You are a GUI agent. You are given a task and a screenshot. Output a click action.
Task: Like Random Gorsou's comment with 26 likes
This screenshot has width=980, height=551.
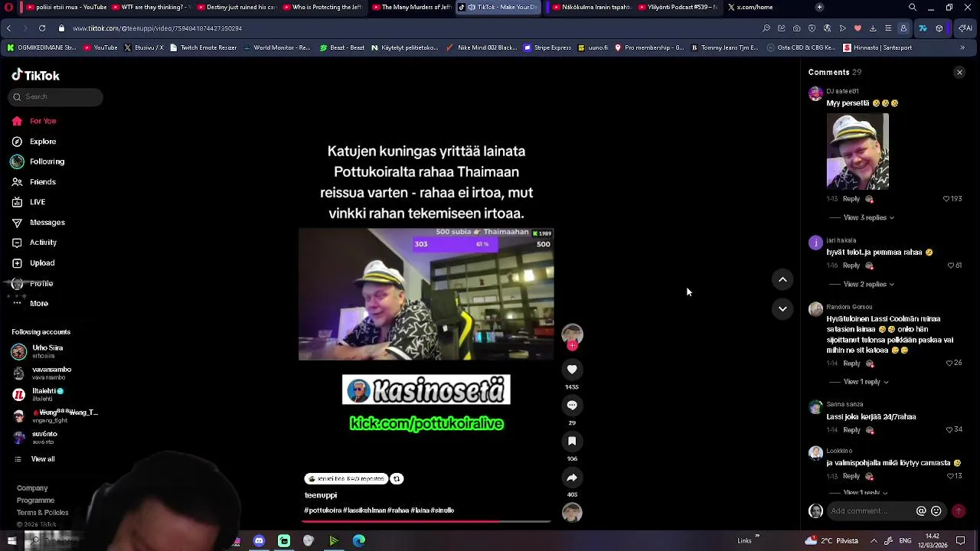click(949, 364)
